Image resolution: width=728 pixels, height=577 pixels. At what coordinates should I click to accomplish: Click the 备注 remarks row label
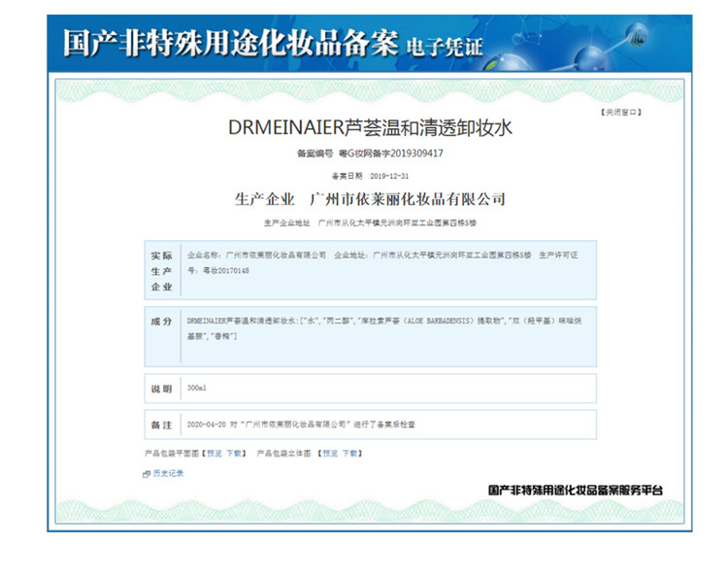(161, 424)
